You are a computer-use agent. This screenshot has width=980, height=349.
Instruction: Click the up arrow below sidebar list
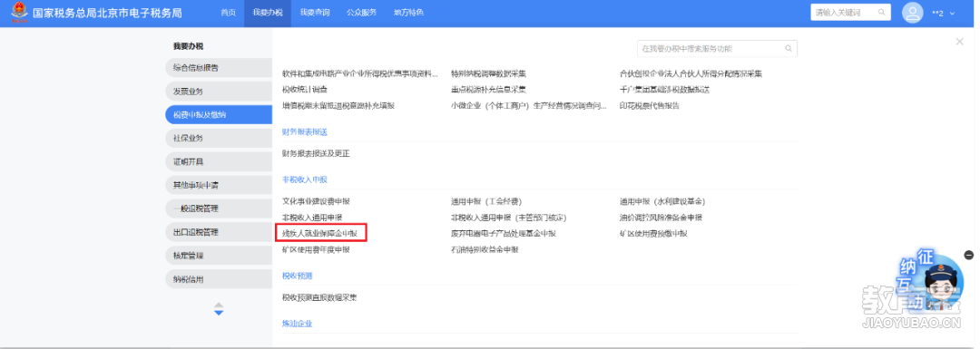[219, 305]
